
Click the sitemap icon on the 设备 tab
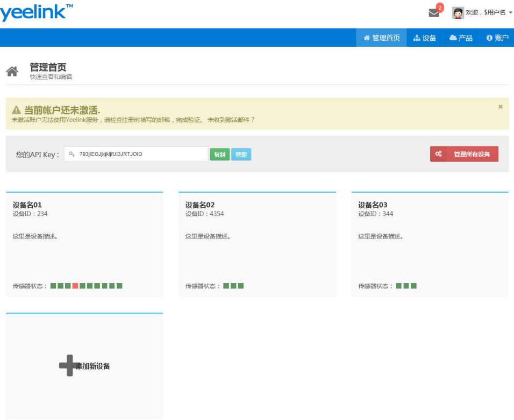point(417,38)
